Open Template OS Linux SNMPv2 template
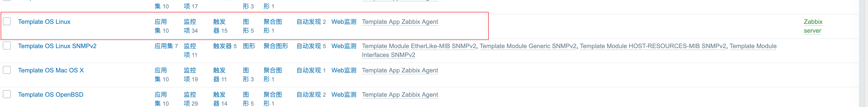Viewport: 868px width, 107px height. click(x=57, y=46)
